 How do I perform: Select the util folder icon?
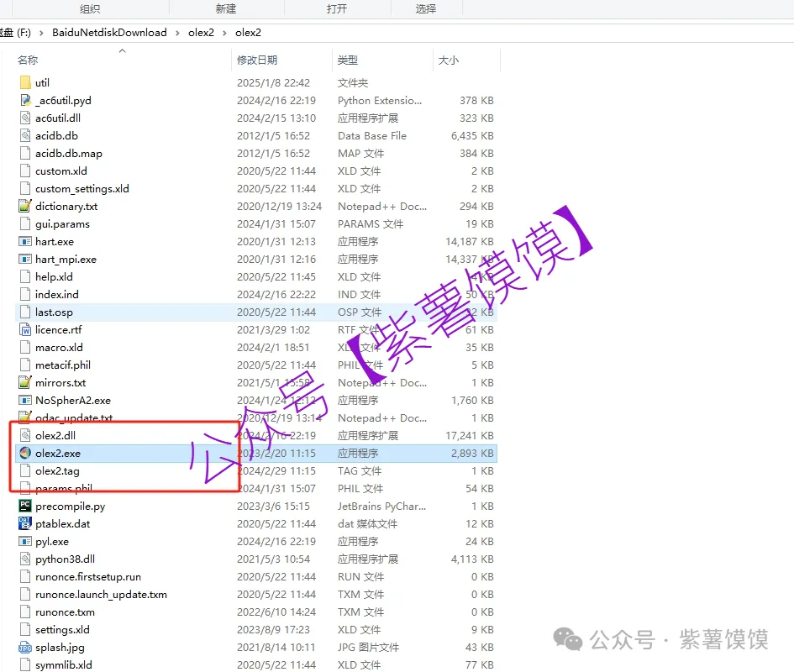(x=25, y=83)
